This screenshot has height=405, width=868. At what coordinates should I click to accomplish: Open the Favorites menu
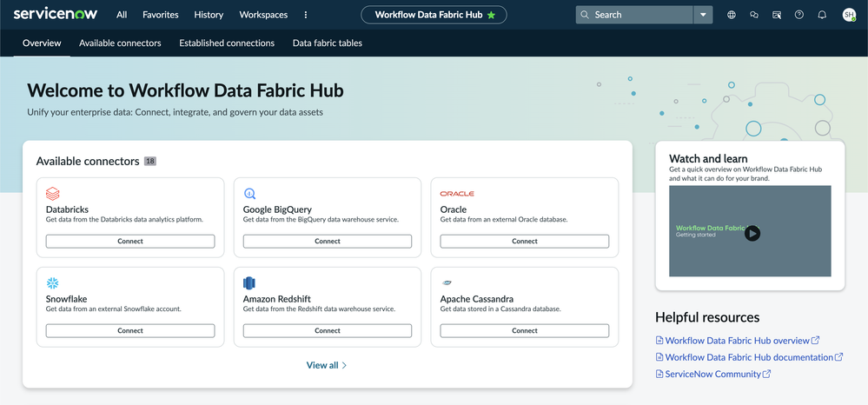pyautogui.click(x=161, y=15)
